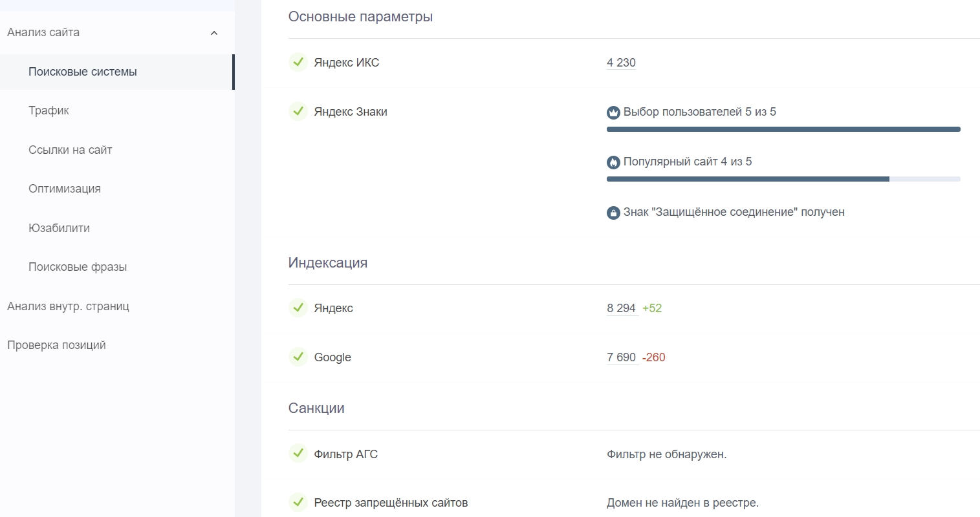Select Поисковые системы in the sidebar
Image resolution: width=980 pixels, height=517 pixels.
coord(83,72)
